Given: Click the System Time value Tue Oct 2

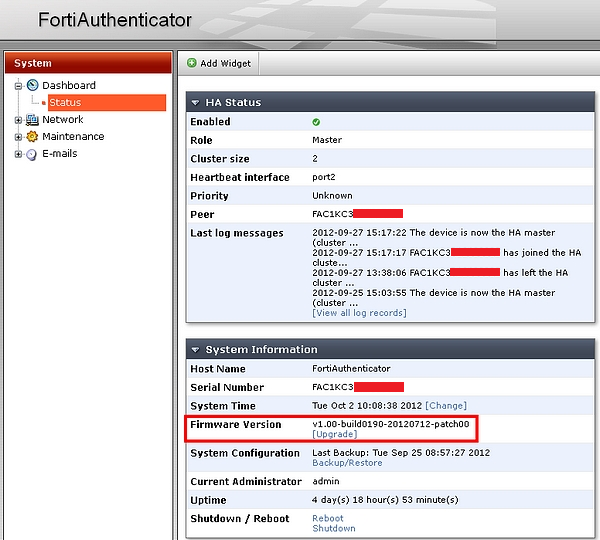Looking at the screenshot, I should [x=367, y=405].
